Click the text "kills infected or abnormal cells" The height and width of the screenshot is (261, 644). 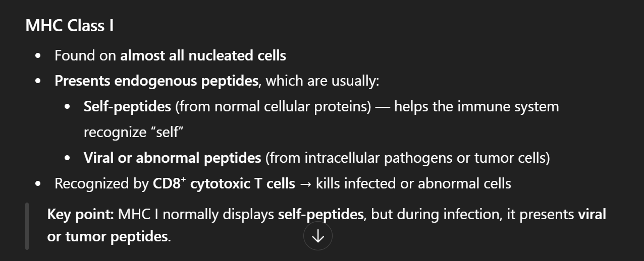(x=413, y=183)
